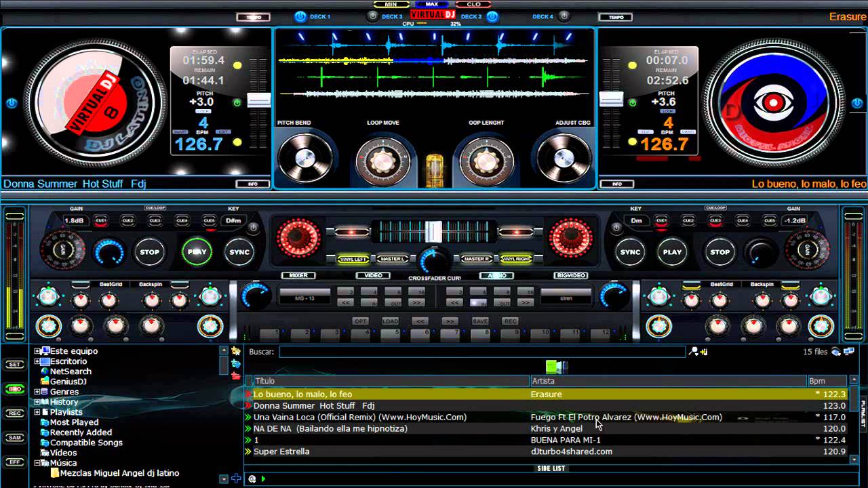Enable VINYL LEFT mode
The image size is (868, 488).
[353, 259]
